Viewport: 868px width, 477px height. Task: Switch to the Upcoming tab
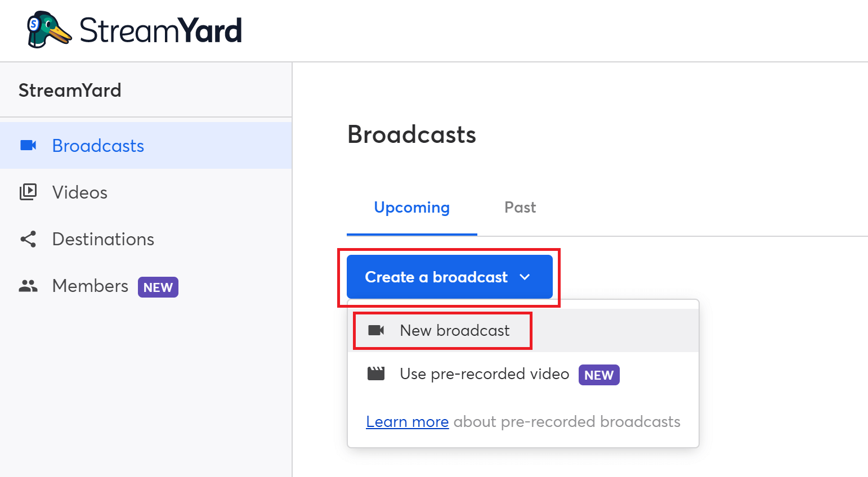tap(412, 208)
